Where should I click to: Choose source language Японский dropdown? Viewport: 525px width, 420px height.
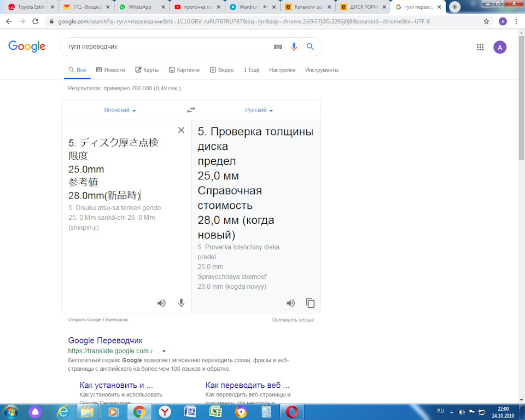point(120,110)
